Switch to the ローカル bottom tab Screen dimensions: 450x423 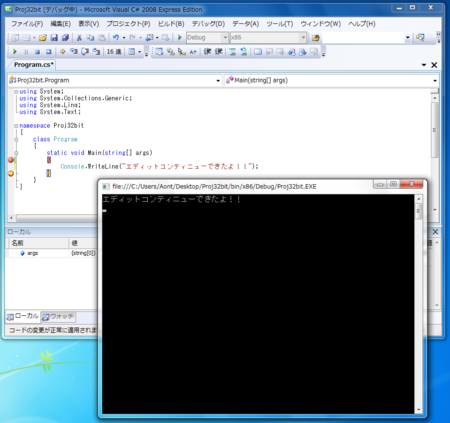(23, 316)
